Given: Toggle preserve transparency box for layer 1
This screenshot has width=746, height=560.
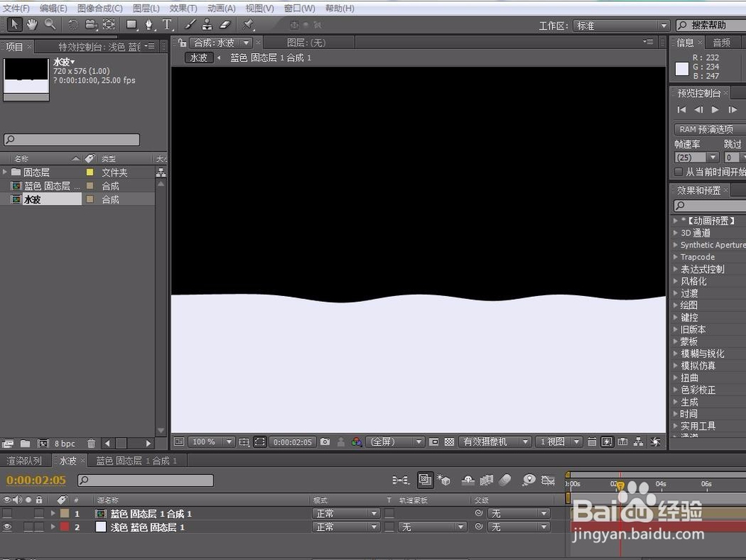Looking at the screenshot, I should pyautogui.click(x=389, y=514).
